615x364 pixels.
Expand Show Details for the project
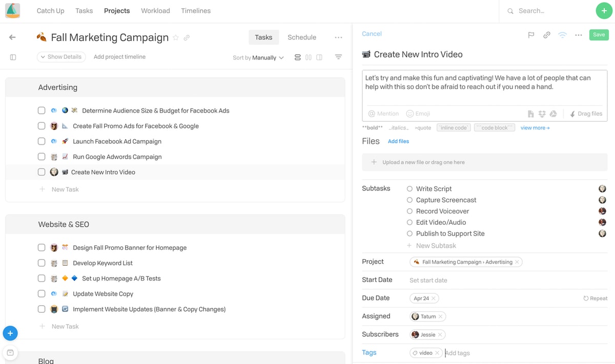click(x=61, y=57)
